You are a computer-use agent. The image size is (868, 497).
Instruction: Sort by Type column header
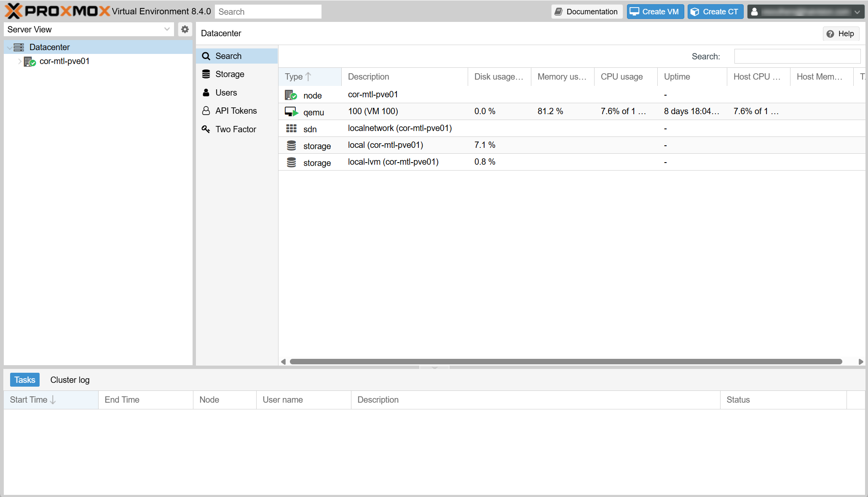click(310, 77)
